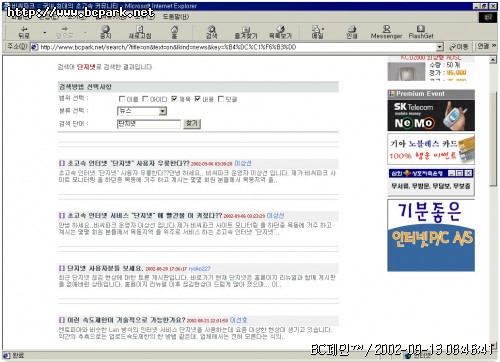This screenshot has width=500, height=362.
Task: Open the 뉴스 category dropdown
Action: tap(163, 111)
